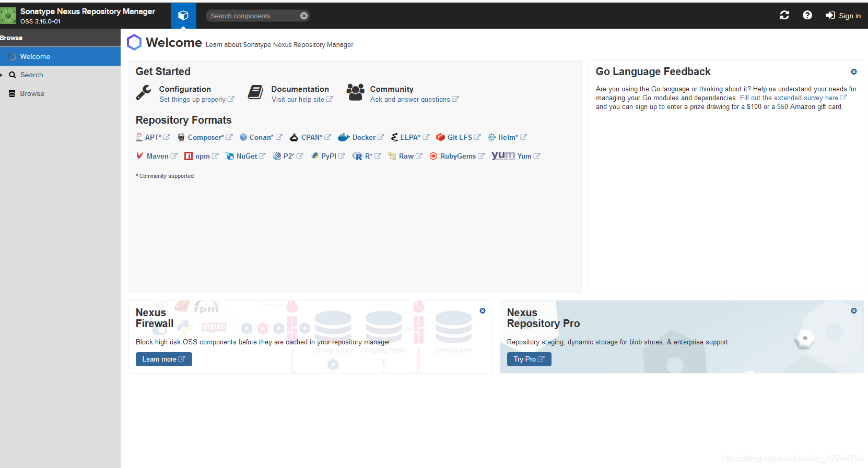Viewport: 868px width, 468px height.
Task: Click the Docker whale icon
Action: pos(344,137)
